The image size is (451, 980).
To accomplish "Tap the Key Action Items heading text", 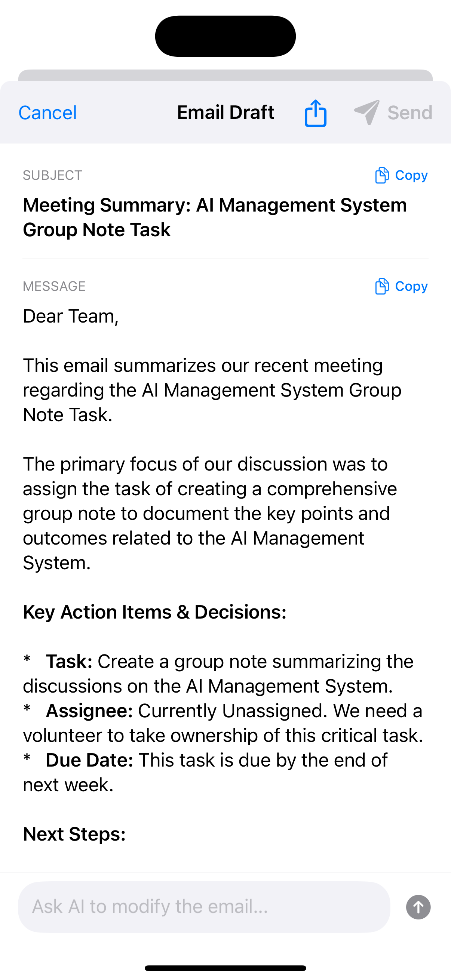I will tap(155, 612).
